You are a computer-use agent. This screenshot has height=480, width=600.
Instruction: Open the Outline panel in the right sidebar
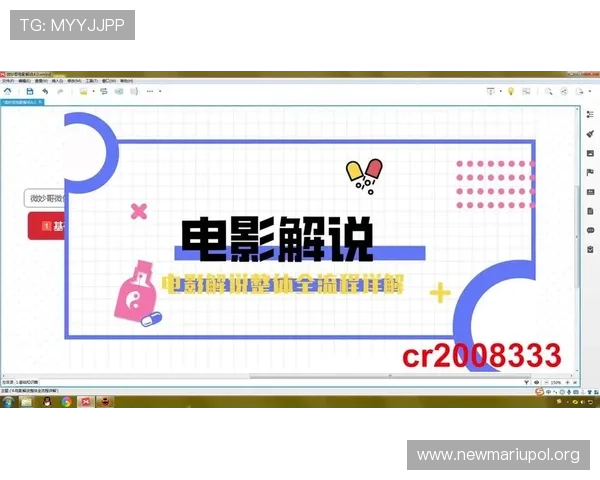click(x=590, y=114)
